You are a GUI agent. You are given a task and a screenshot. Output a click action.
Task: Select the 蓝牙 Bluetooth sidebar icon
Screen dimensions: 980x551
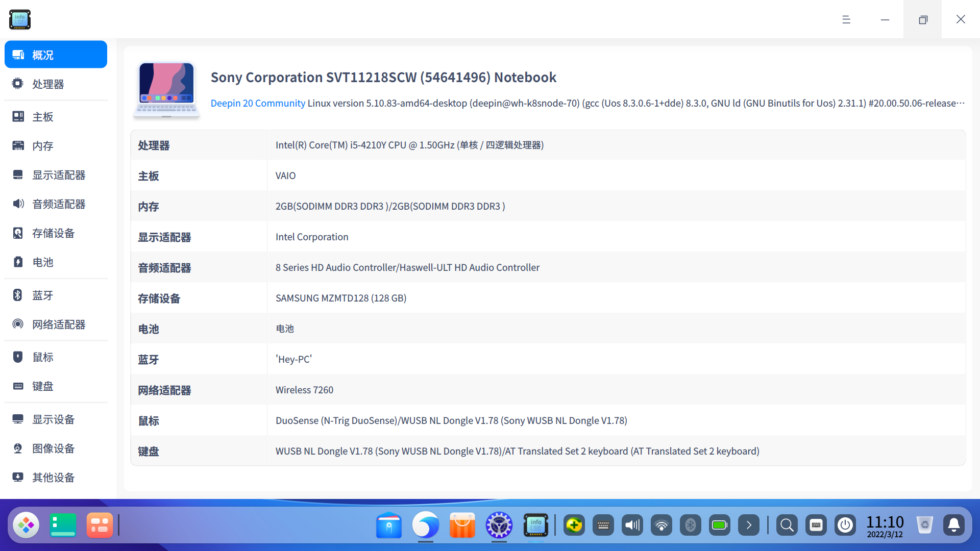18,295
